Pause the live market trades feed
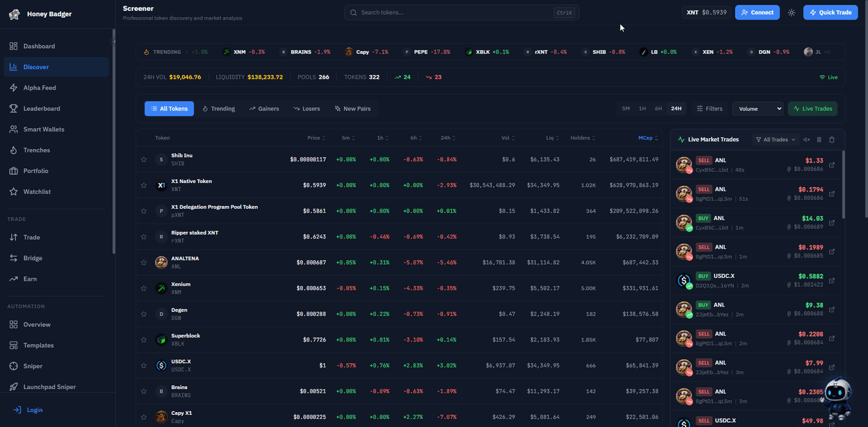 point(818,140)
